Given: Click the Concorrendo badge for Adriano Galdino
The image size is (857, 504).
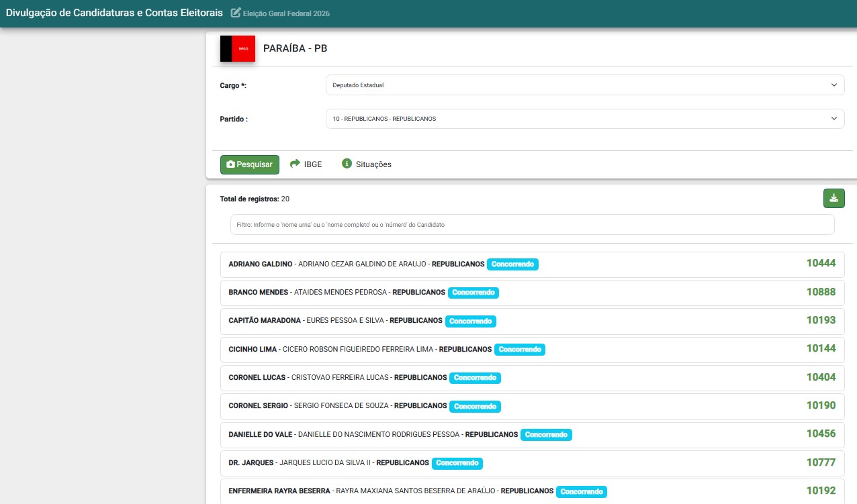Looking at the screenshot, I should [x=512, y=264].
